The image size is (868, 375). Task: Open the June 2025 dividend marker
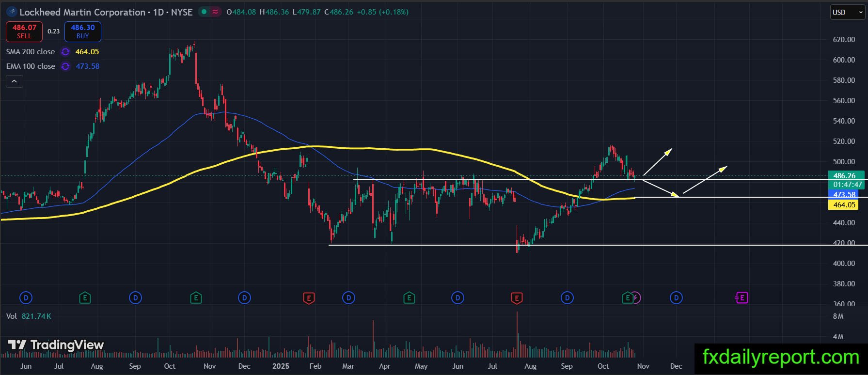[x=458, y=297]
